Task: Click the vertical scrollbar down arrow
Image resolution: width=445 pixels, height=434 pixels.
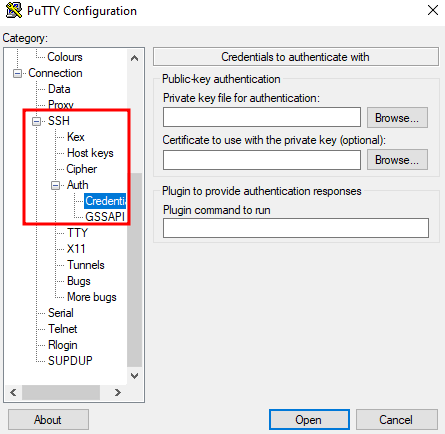Action: click(134, 376)
